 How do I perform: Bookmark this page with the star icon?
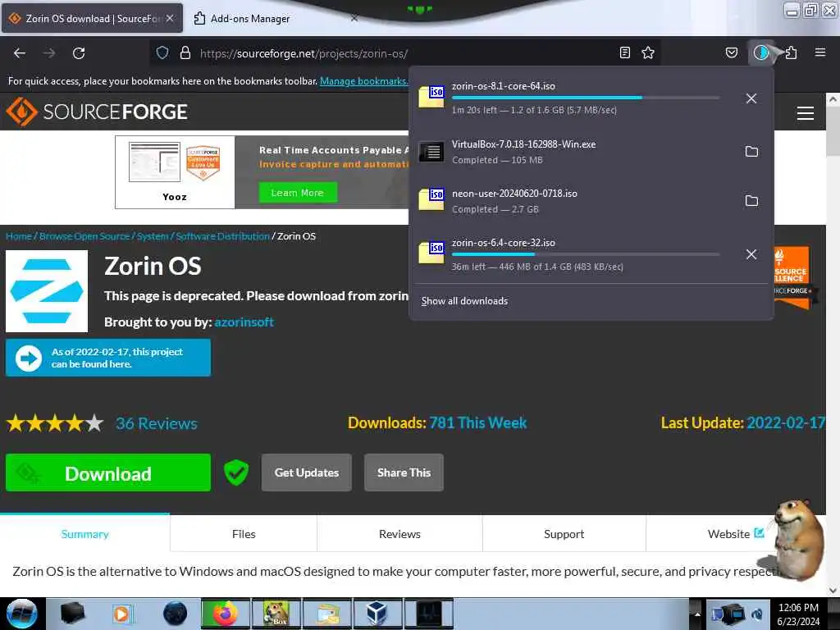pyautogui.click(x=648, y=52)
